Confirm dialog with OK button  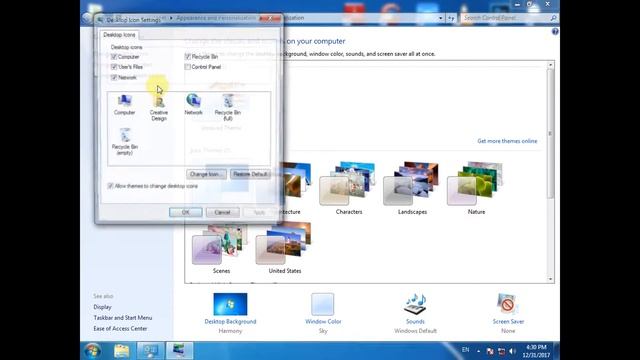[x=186, y=212]
